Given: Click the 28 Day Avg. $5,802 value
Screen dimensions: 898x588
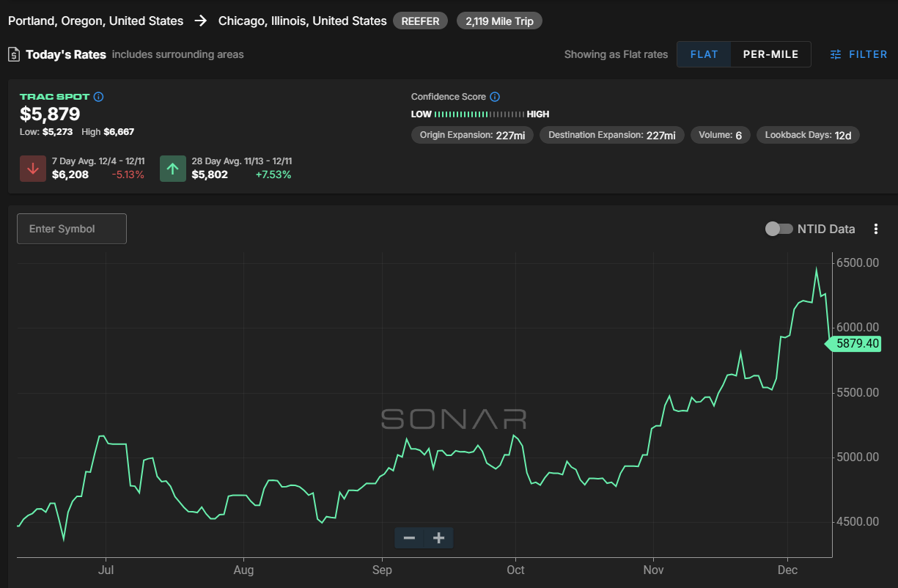Looking at the screenshot, I should click(x=210, y=174).
